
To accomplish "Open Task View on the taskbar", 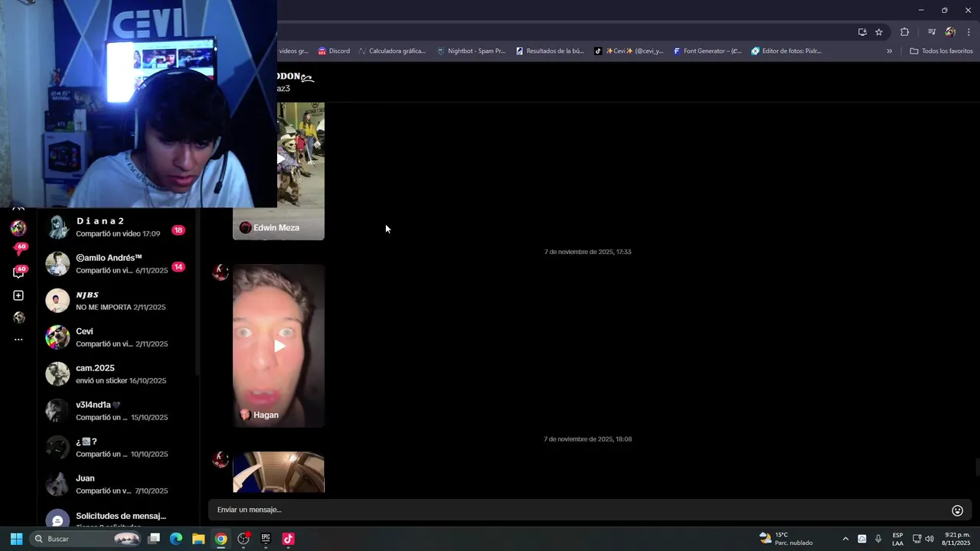I will 154,539.
